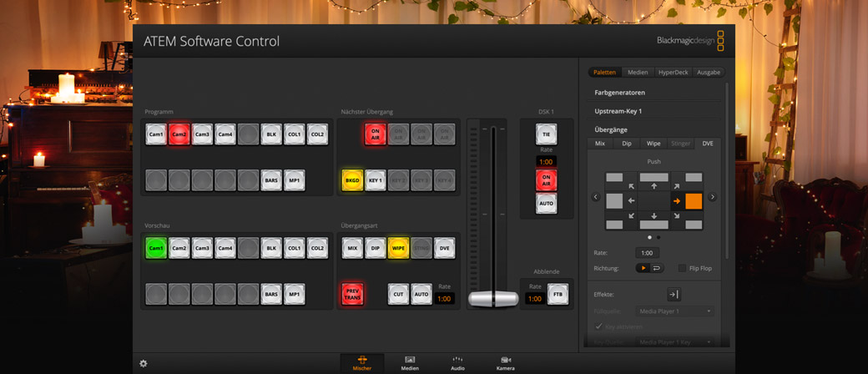Viewport: 868px width, 374px height.
Task: Open the Media Player 1 source dropdown
Action: point(674,311)
